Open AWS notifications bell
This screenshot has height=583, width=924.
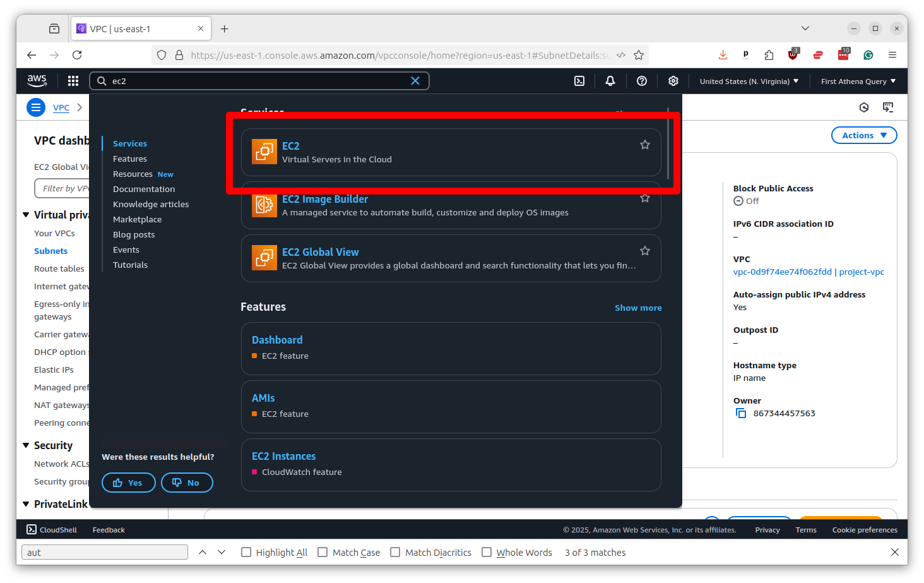(x=610, y=81)
